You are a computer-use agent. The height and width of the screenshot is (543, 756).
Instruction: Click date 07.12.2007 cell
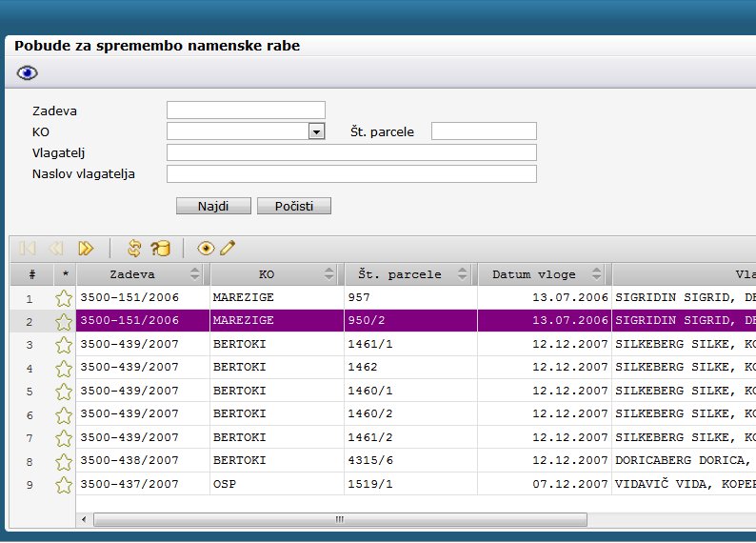click(545, 484)
